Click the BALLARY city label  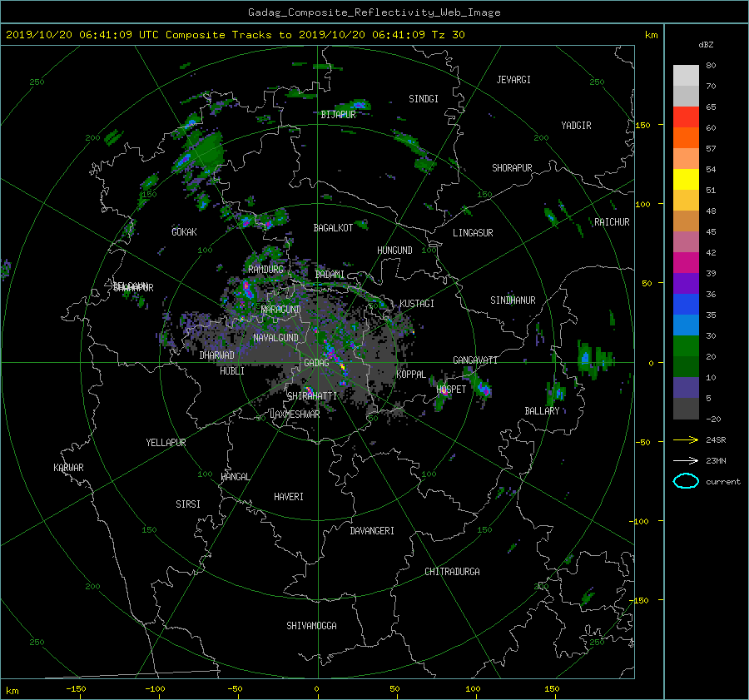(x=542, y=411)
